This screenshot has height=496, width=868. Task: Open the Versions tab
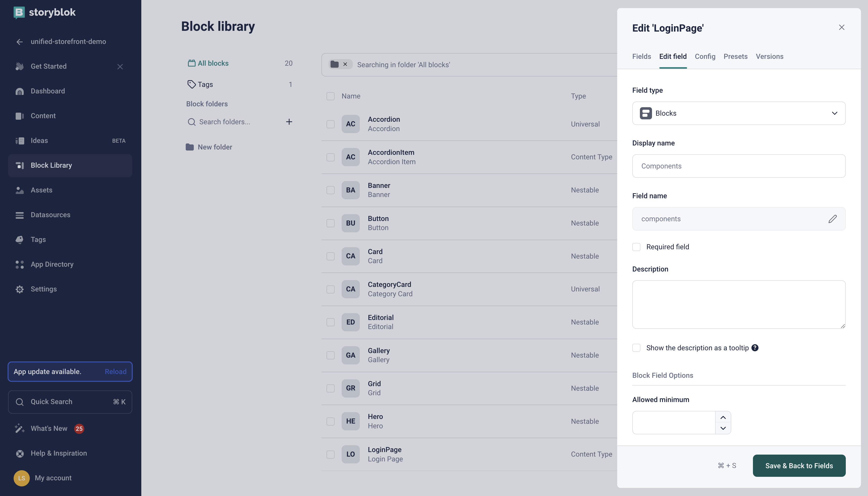[x=769, y=57]
